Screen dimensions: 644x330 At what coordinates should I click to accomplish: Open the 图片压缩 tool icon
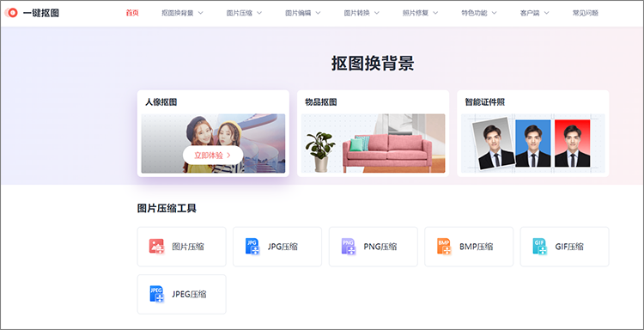[x=156, y=246]
